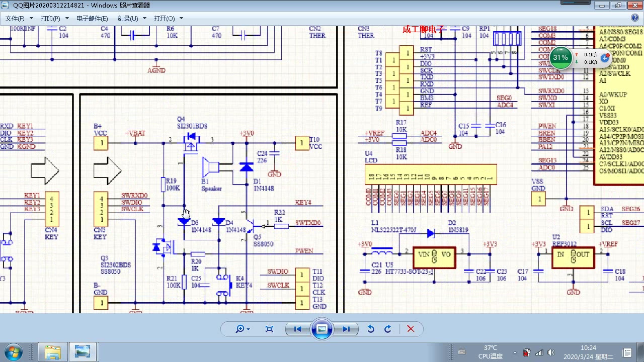Open the 打印(P) print menu

coord(54,18)
